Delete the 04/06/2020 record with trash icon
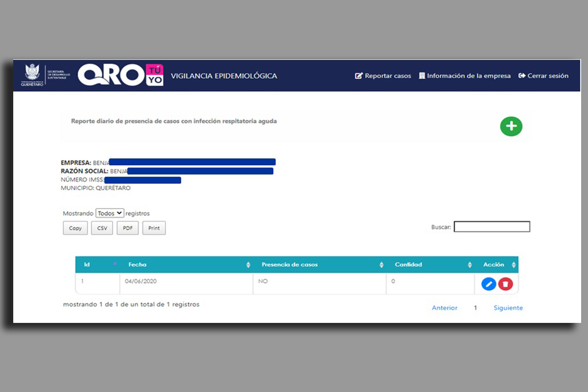Viewport: 588px width, 392px height. [506, 284]
